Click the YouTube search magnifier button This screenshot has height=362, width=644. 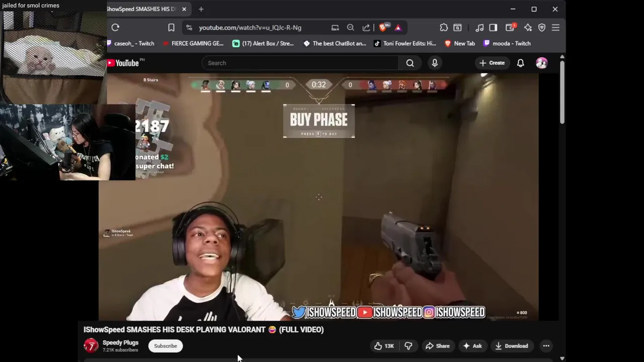(x=410, y=63)
